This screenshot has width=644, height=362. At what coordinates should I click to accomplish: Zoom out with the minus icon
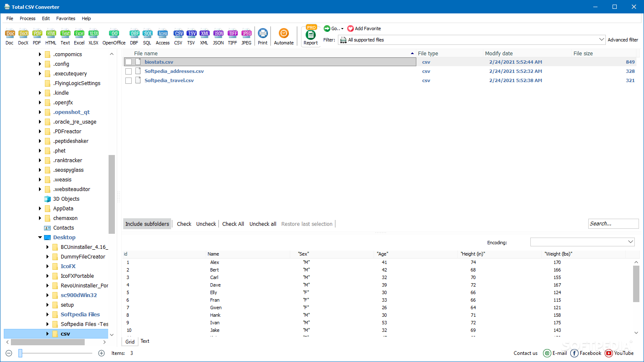point(9,353)
